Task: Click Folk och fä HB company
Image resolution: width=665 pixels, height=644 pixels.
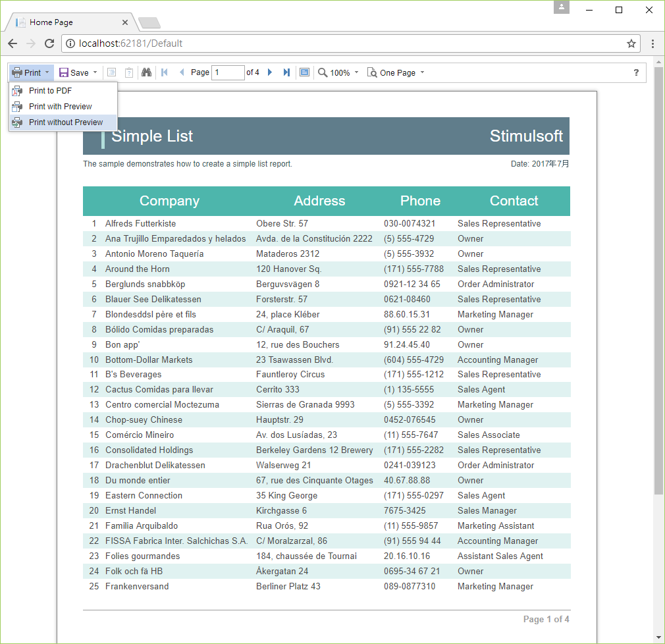Action: pos(134,572)
